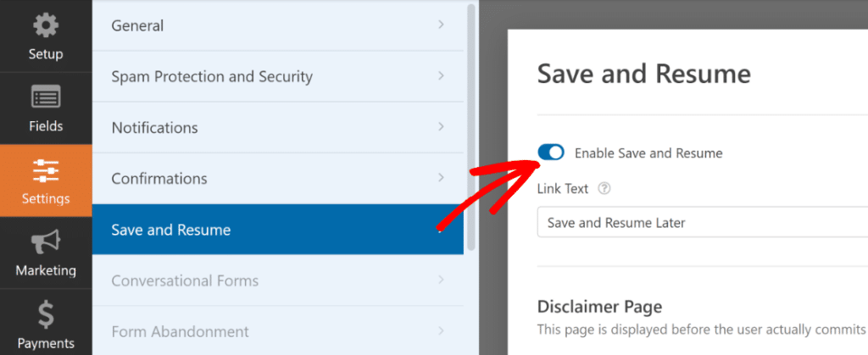Click the Setup gear icon
Screen dimensions: 868x355
tap(46, 26)
